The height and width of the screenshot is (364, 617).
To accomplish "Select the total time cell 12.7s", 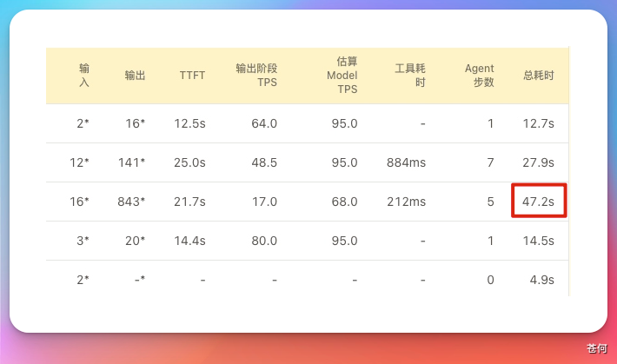I will click(x=538, y=123).
